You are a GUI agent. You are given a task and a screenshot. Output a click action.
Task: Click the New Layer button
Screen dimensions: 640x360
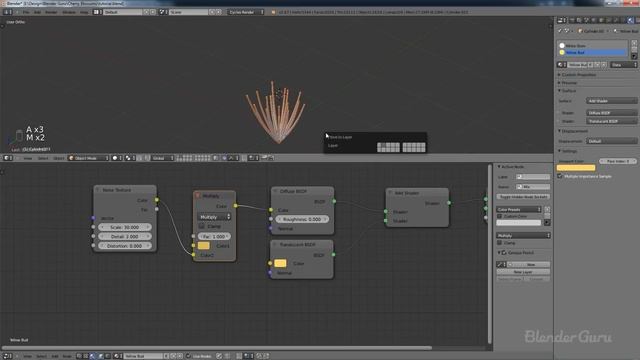click(523, 272)
